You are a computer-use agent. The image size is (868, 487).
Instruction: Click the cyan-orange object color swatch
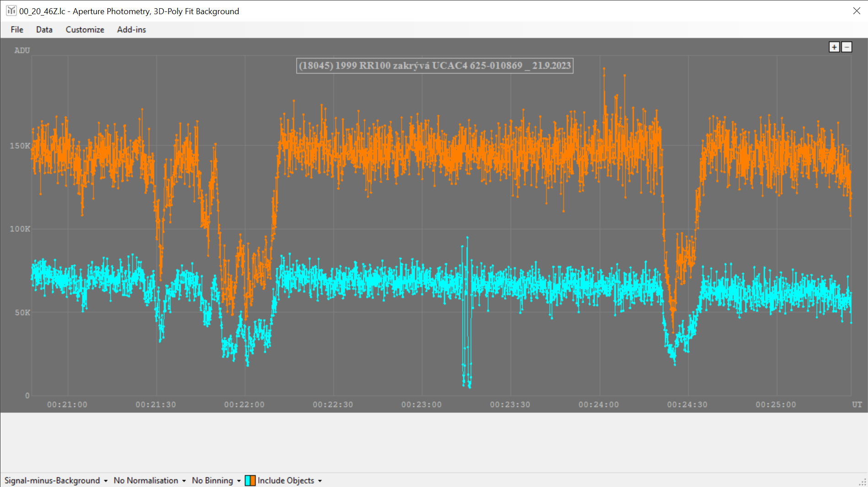pos(250,481)
